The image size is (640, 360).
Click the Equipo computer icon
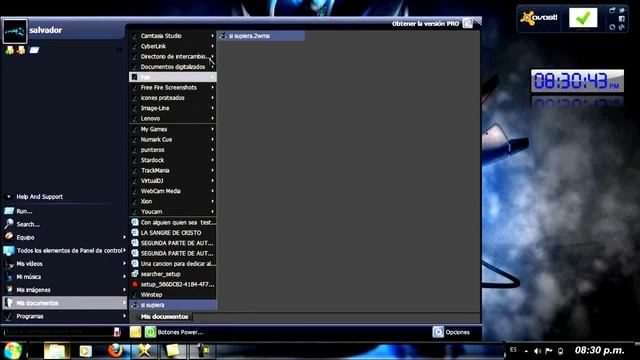[x=9, y=237]
